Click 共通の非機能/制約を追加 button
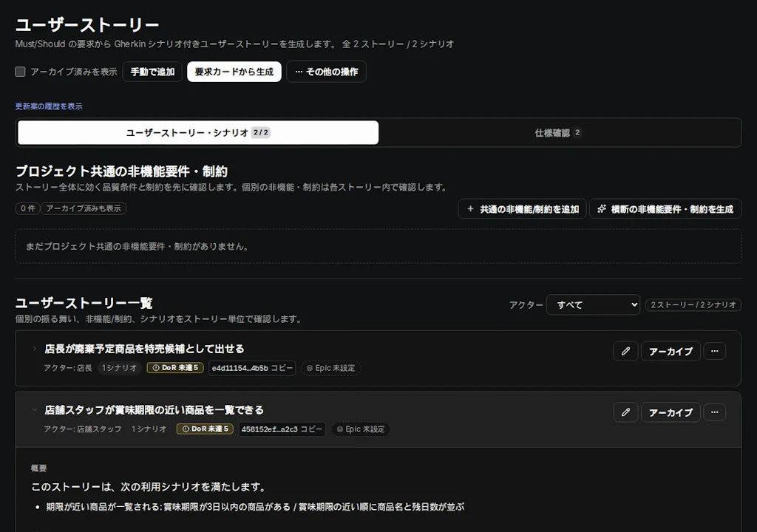This screenshot has height=532, width=757. coord(523,209)
